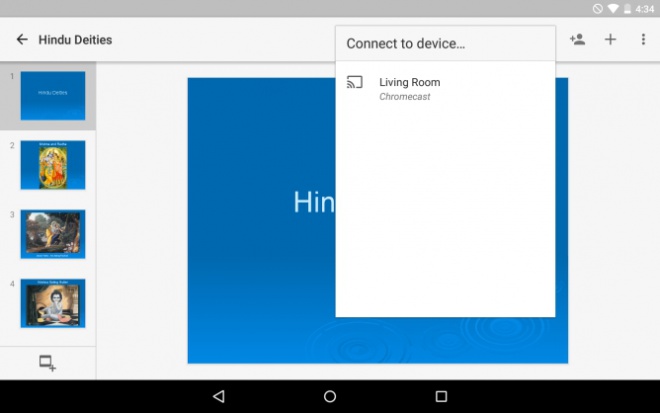The height and width of the screenshot is (413, 660).
Task: Click the 4:34 clock in status bar
Action: point(645,8)
